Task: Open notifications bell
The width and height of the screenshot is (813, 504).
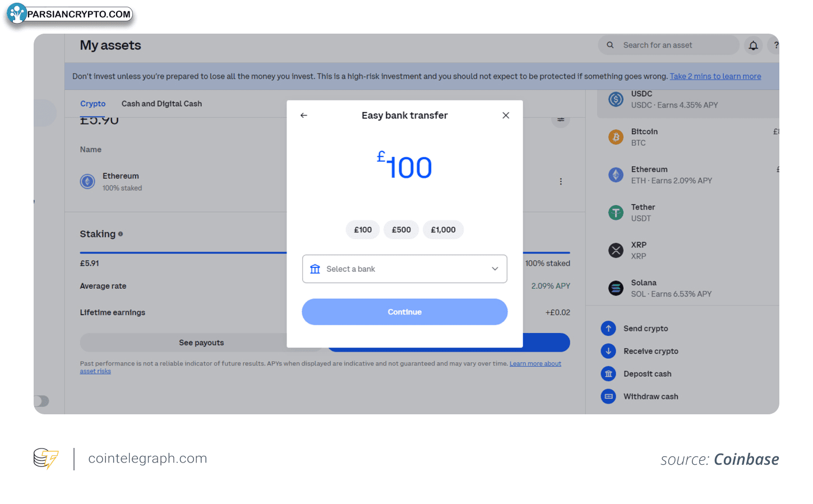Action: (x=754, y=45)
